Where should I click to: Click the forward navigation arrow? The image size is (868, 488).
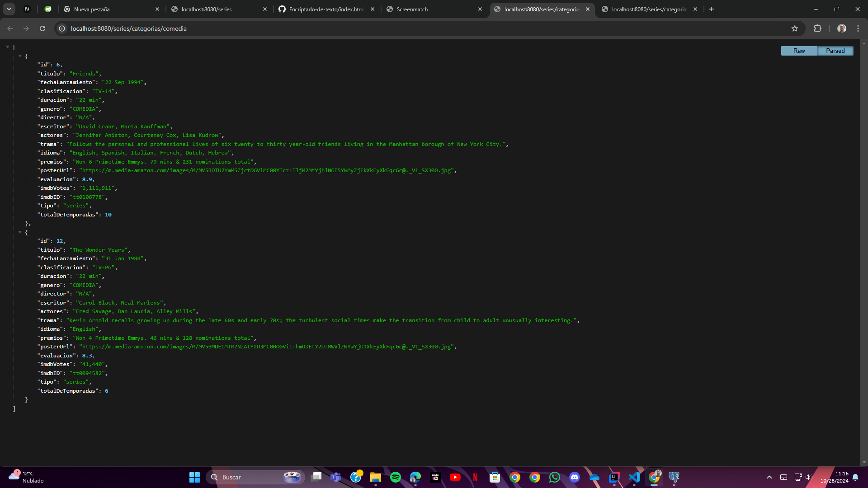click(x=26, y=28)
